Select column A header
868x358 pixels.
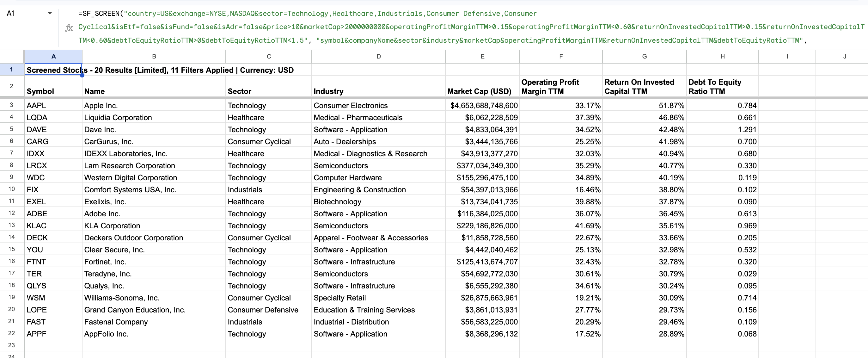coord(53,57)
